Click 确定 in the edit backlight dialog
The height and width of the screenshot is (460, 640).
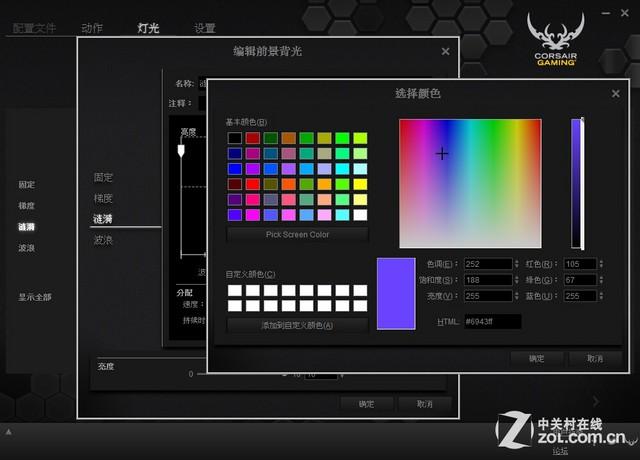pyautogui.click(x=366, y=404)
